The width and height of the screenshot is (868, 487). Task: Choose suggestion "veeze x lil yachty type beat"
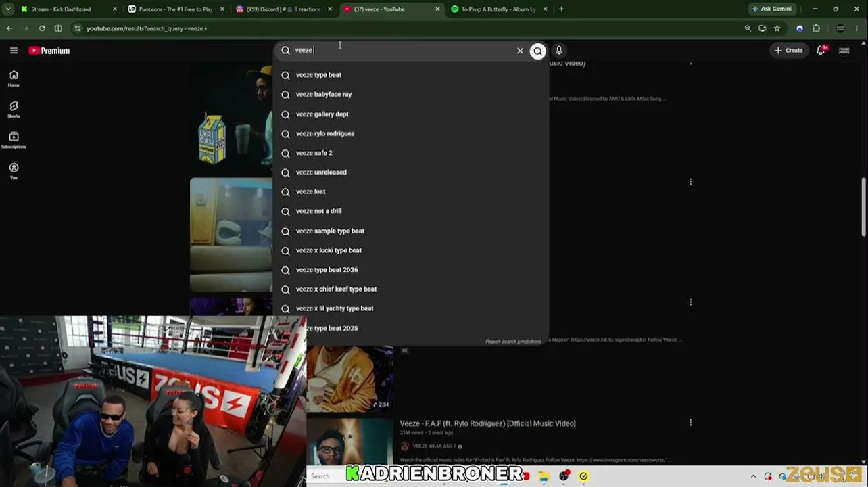(x=411, y=308)
